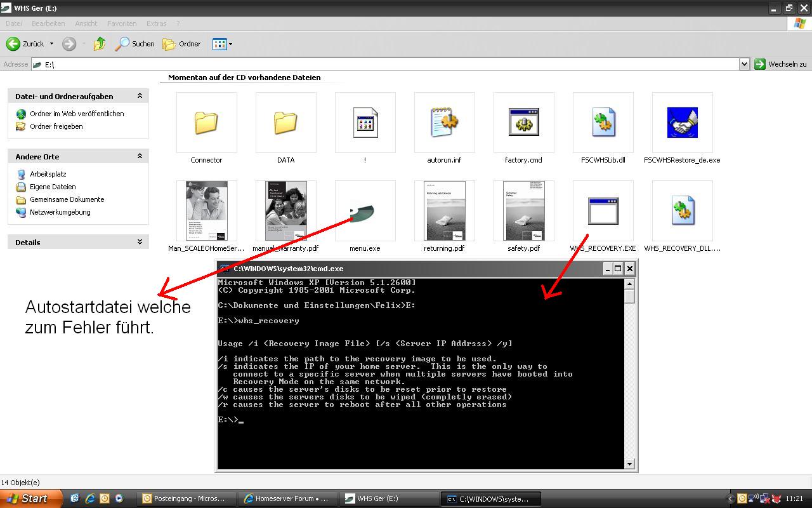Click the Ordner freigeben link

coord(56,126)
